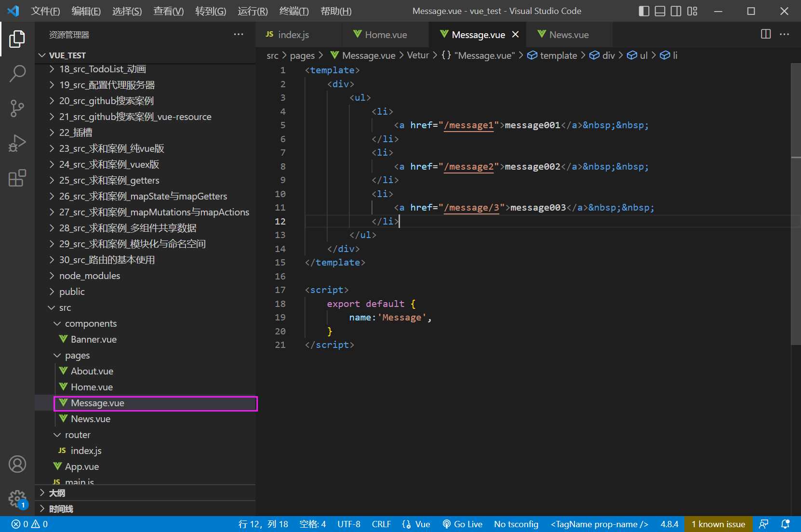The height and width of the screenshot is (532, 801).
Task: Open the Run and Debug view
Action: point(17,143)
